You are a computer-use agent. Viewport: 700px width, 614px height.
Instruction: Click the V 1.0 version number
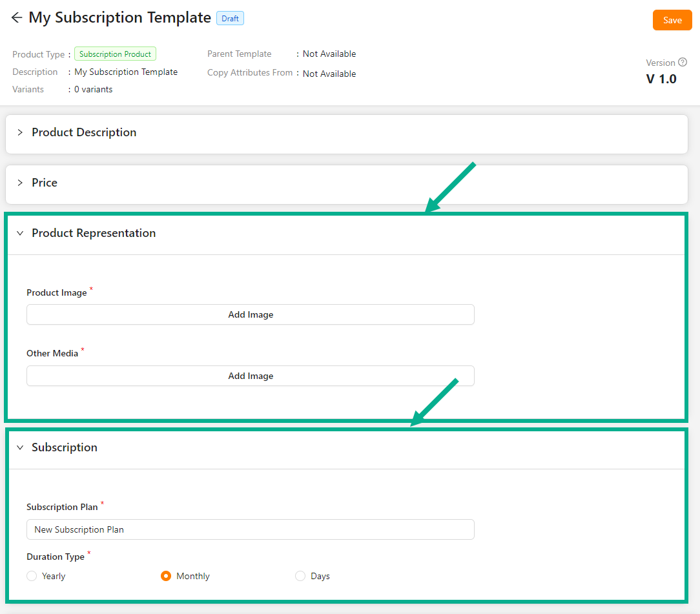[661, 79]
